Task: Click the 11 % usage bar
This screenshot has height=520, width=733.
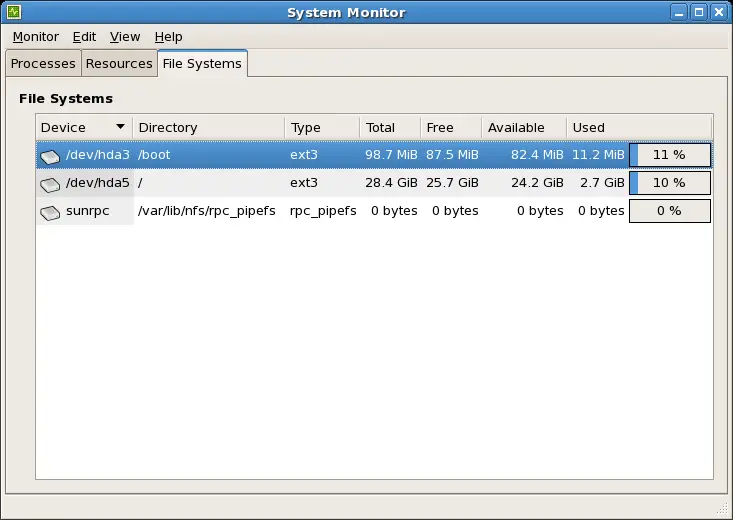Action: (x=669, y=155)
